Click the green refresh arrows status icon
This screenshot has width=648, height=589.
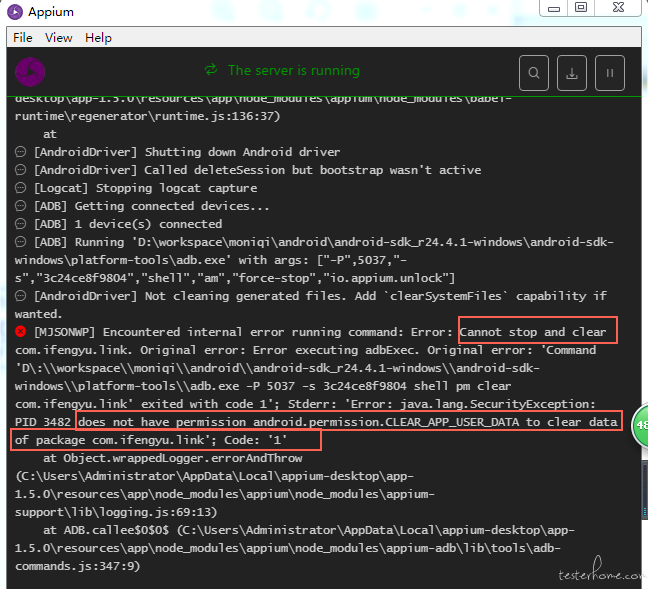point(211,70)
